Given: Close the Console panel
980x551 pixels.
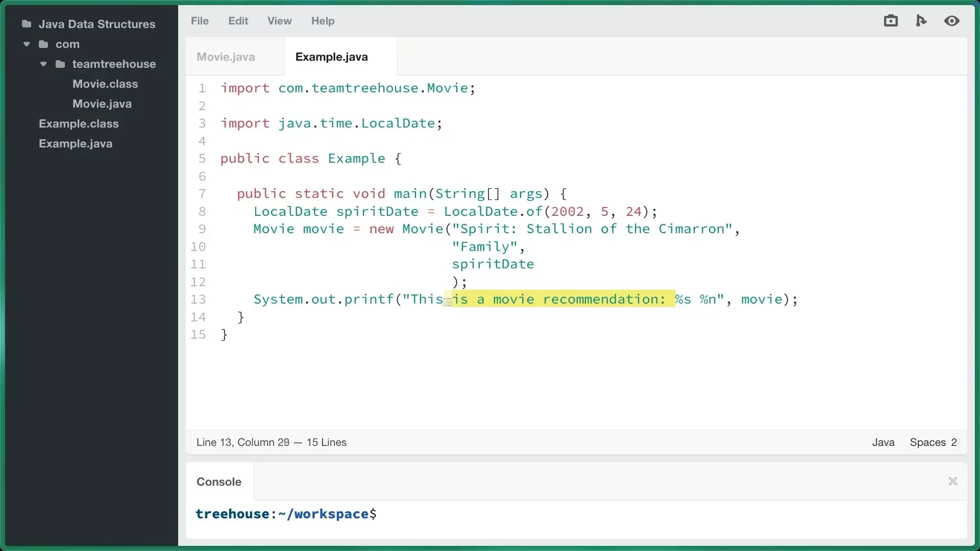Looking at the screenshot, I should [953, 481].
